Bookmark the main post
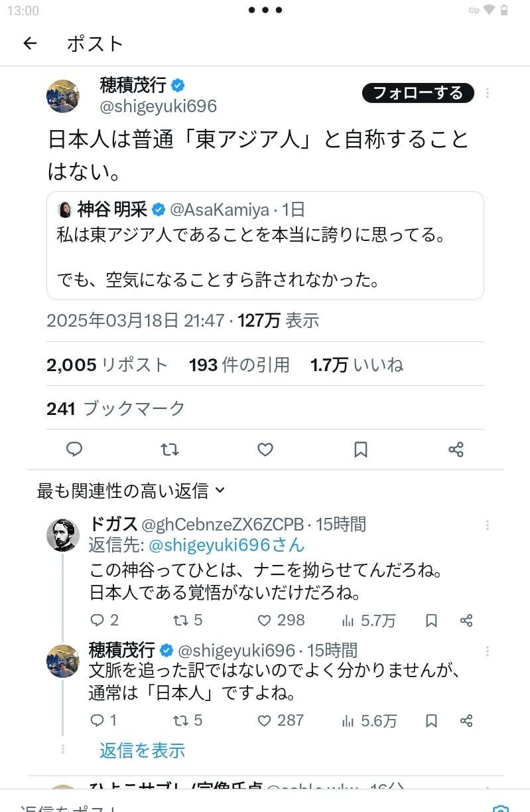The image size is (530, 812). click(x=360, y=449)
